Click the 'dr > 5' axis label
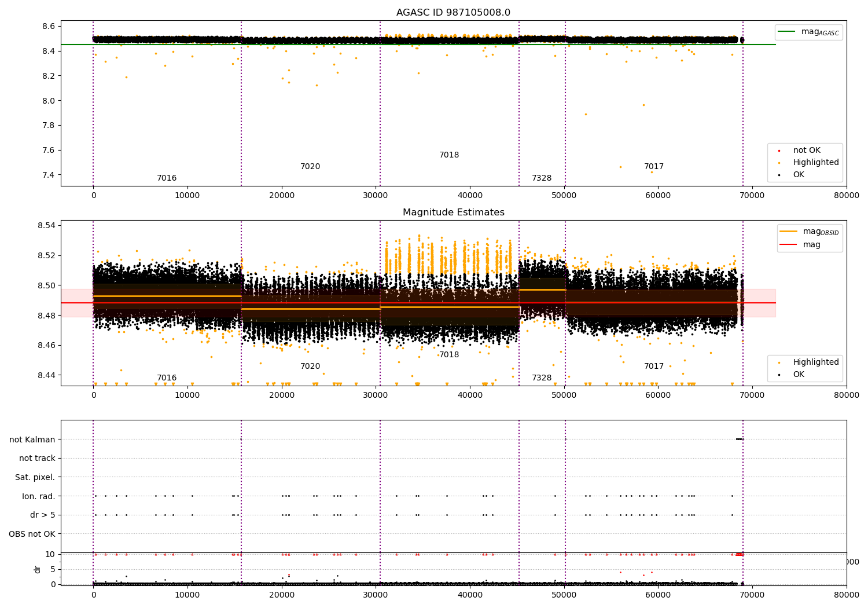Image resolution: width=868 pixels, height=608 pixels. pos(43,515)
